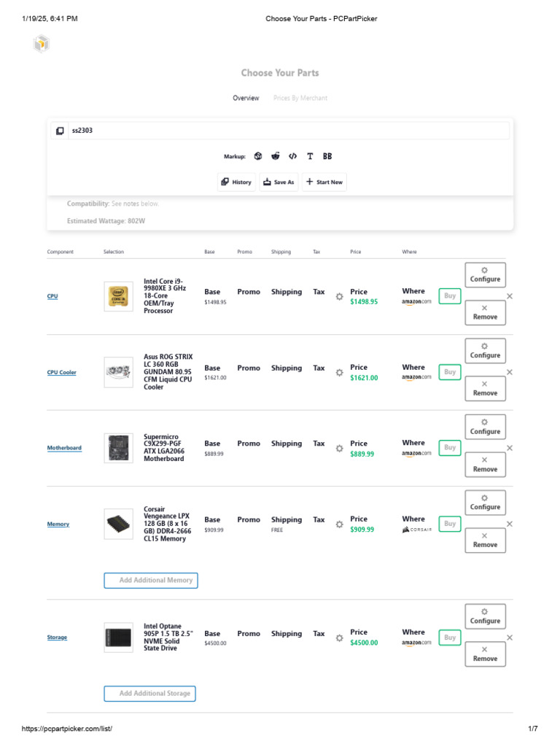Open the Motherboard component link
Image resolution: width=560 pixels, height=747 pixels.
64,448
